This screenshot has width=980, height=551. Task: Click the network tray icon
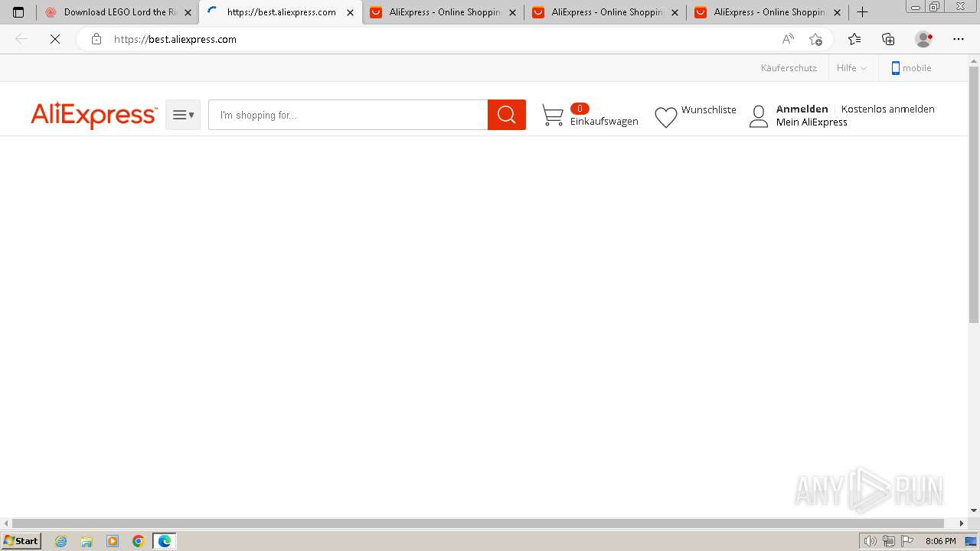[x=889, y=541]
